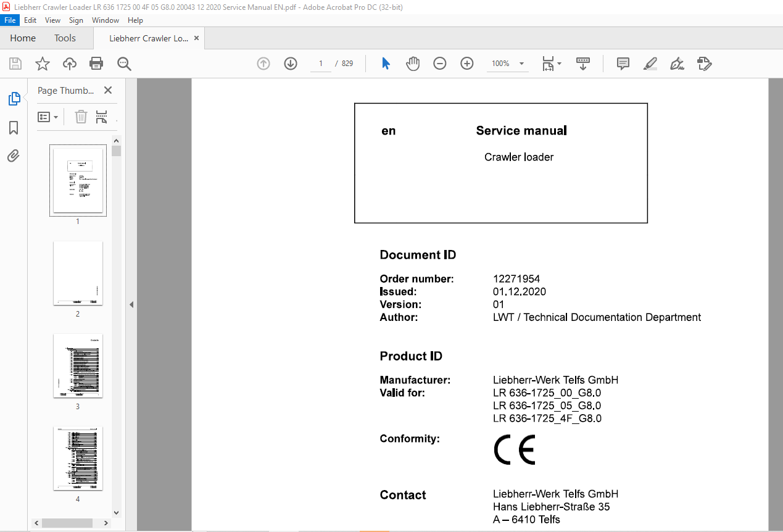This screenshot has width=783, height=532.
Task: Close the Page Thumbnails panel
Action: pyautogui.click(x=108, y=90)
